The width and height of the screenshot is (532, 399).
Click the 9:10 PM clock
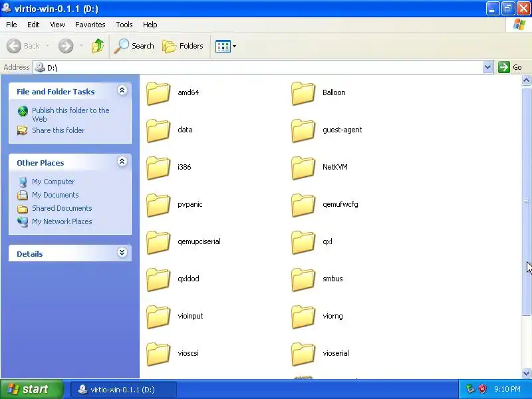click(x=507, y=389)
